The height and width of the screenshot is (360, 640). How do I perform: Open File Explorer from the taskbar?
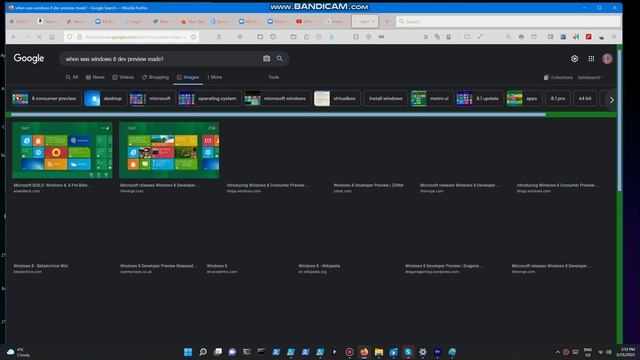click(x=379, y=352)
